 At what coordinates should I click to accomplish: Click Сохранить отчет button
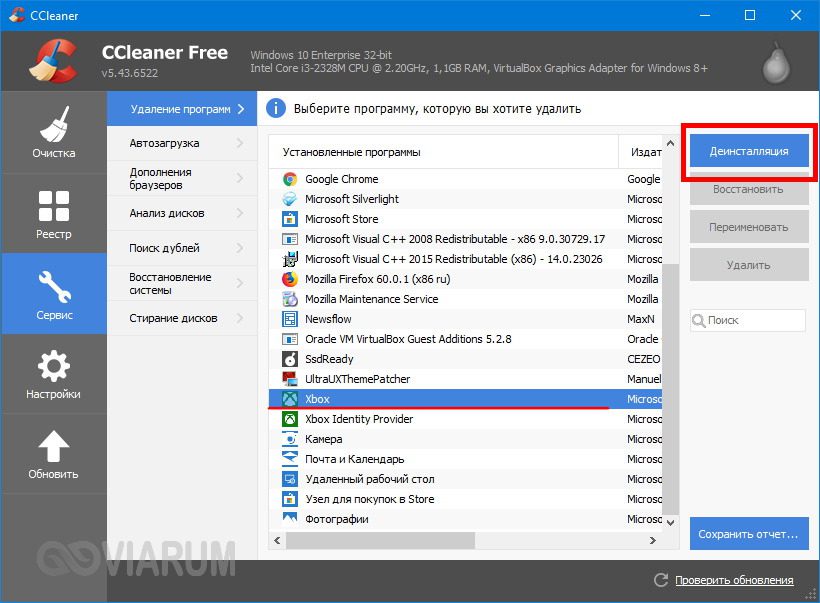(749, 534)
